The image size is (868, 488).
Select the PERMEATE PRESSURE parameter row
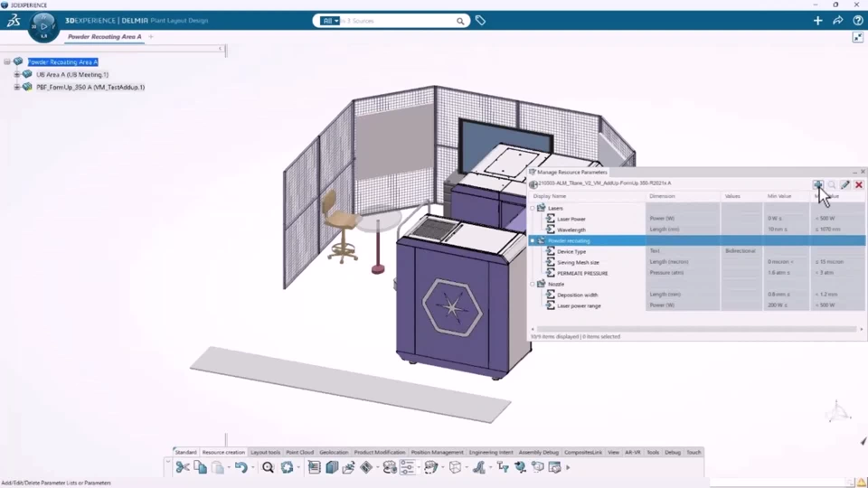(697, 273)
